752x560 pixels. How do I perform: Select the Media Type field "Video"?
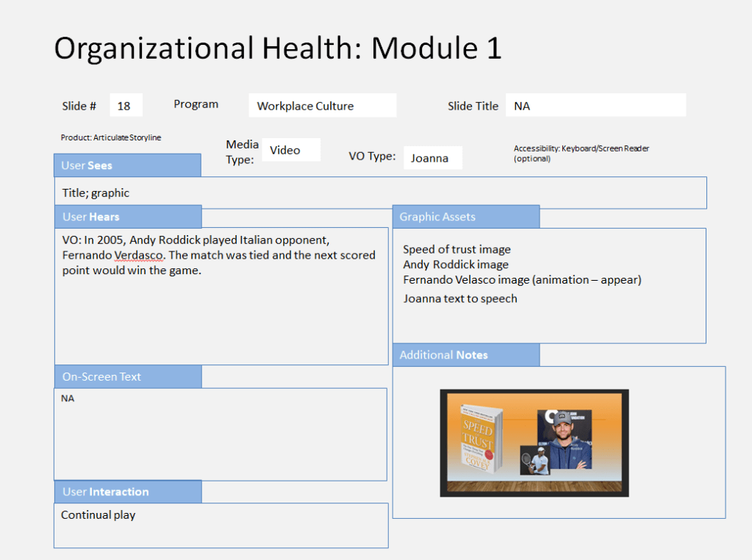coord(291,150)
